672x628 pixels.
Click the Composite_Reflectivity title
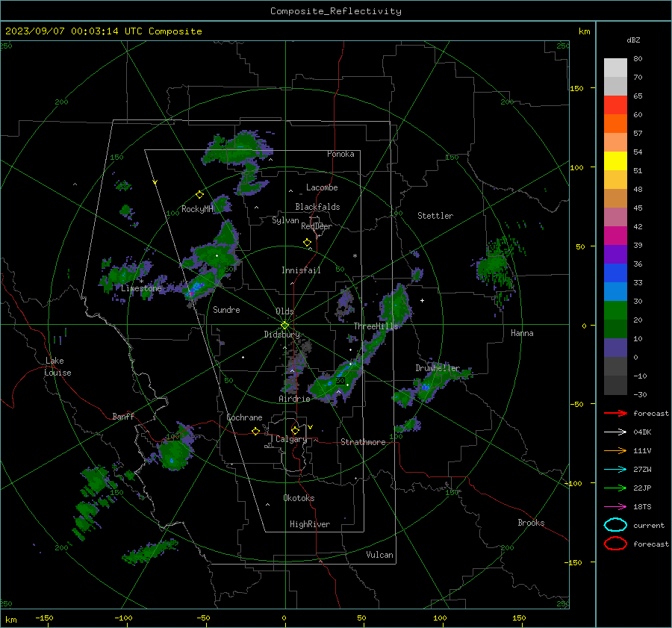pyautogui.click(x=336, y=11)
